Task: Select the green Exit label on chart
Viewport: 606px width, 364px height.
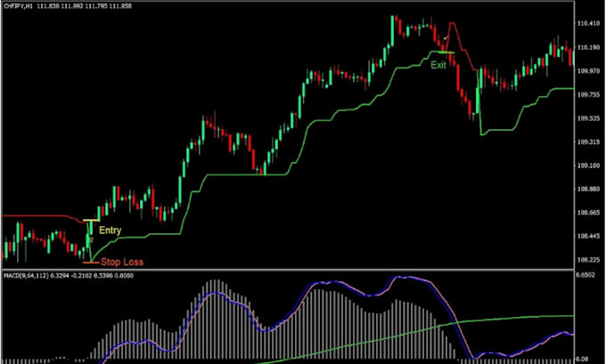Action: [x=438, y=65]
